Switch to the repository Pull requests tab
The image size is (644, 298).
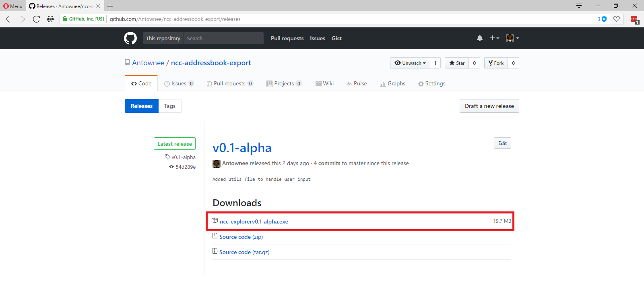(230, 83)
